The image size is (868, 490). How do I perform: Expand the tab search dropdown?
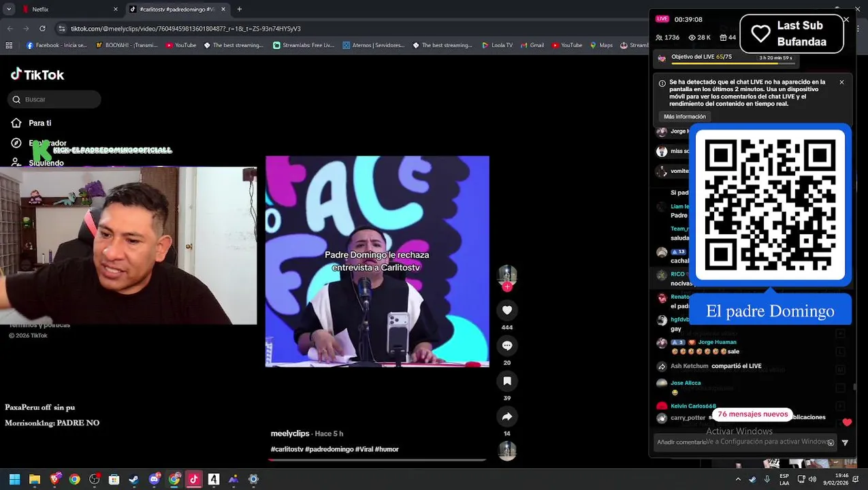tap(8, 9)
